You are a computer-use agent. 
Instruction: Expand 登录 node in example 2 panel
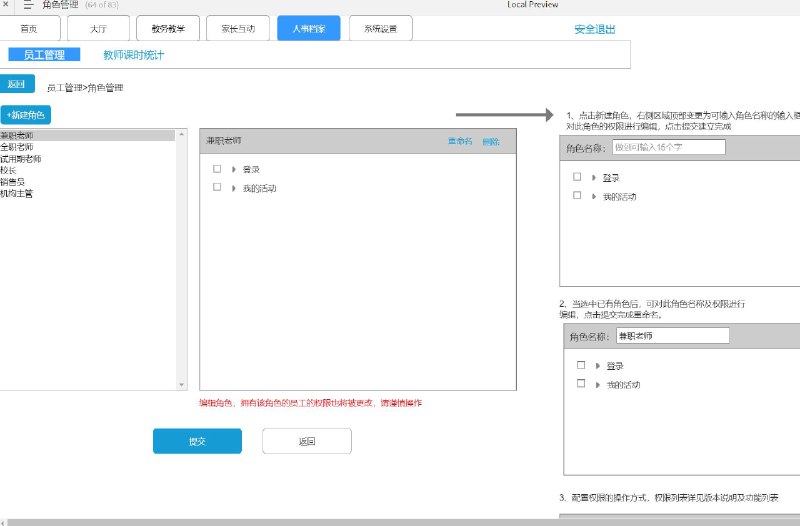pyautogui.click(x=597, y=366)
